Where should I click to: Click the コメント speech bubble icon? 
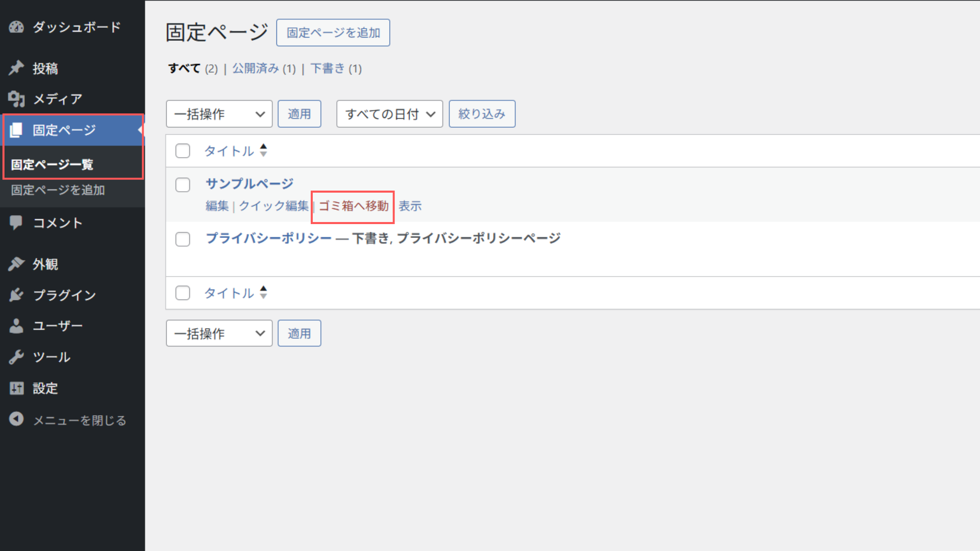point(16,222)
